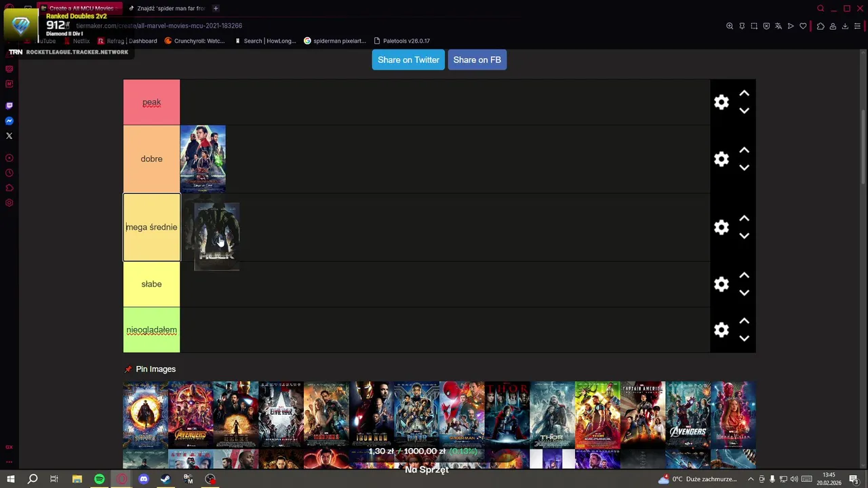This screenshot has height=488, width=868.
Task: Move the słabe tier row up
Action: 744,276
